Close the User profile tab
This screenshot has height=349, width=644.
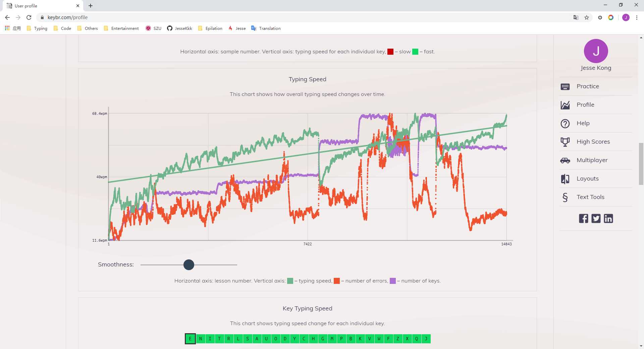pyautogui.click(x=78, y=6)
